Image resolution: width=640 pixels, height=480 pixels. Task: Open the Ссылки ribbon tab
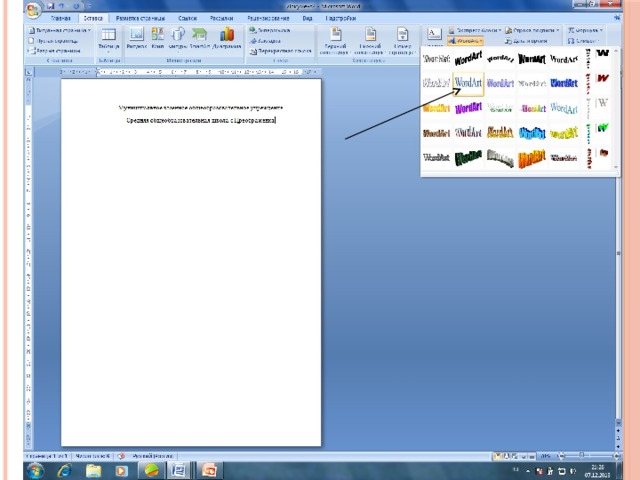tap(187, 18)
